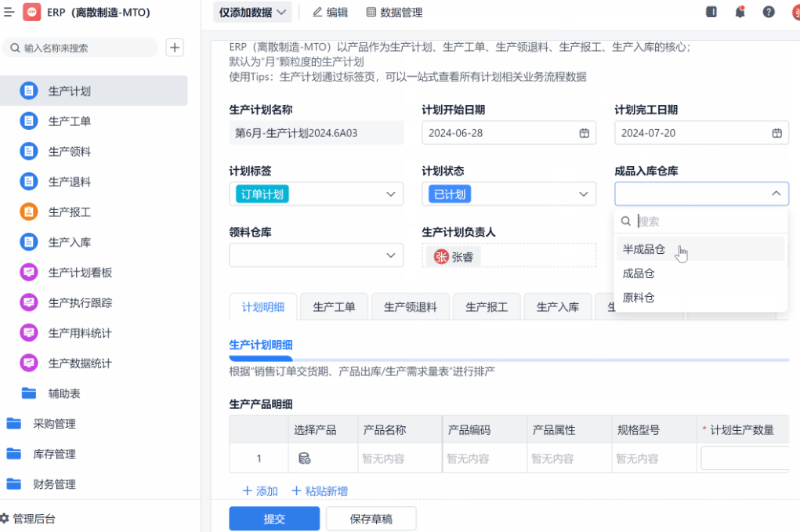Click the sidebar name search field
The width and height of the screenshot is (800, 532).
[x=81, y=48]
